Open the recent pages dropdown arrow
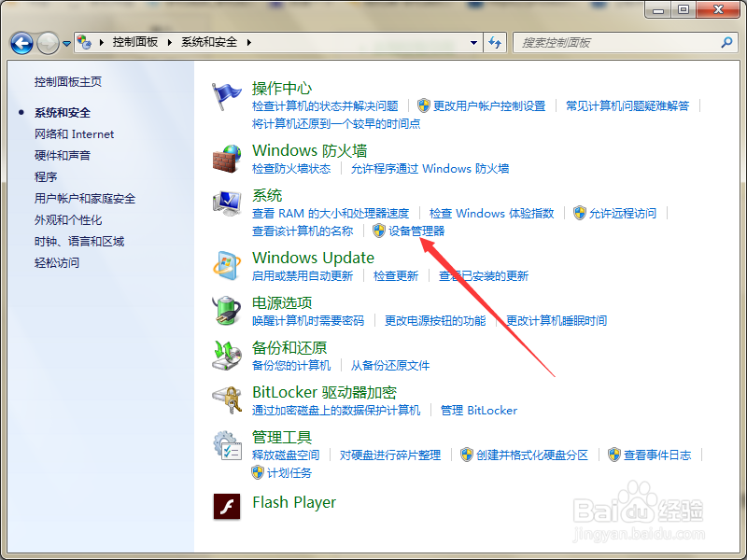 click(66, 44)
